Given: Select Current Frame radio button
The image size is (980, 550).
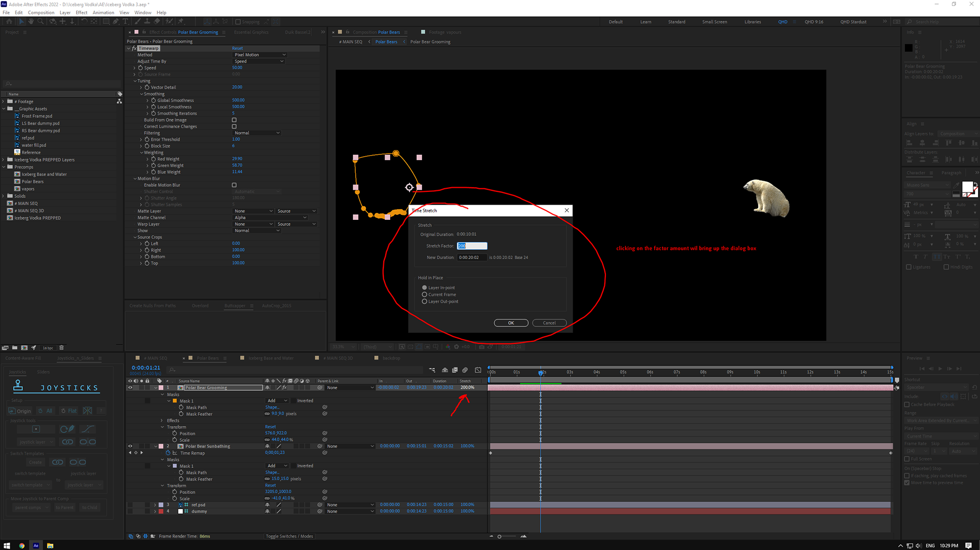Looking at the screenshot, I should click(424, 294).
